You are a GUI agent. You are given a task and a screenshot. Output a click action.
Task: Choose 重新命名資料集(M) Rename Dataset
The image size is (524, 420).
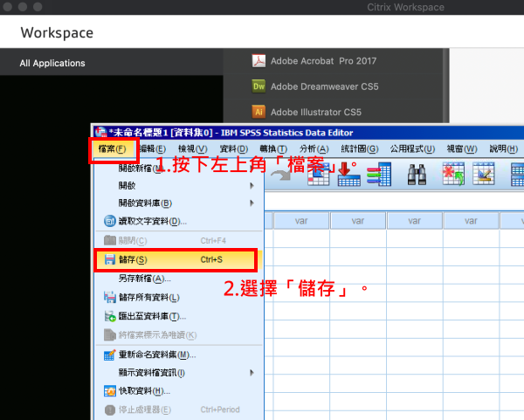coord(176,355)
